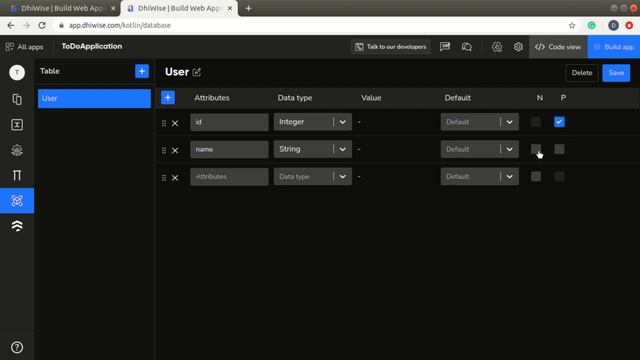
Task: Click Talk to our developers
Action: (391, 47)
